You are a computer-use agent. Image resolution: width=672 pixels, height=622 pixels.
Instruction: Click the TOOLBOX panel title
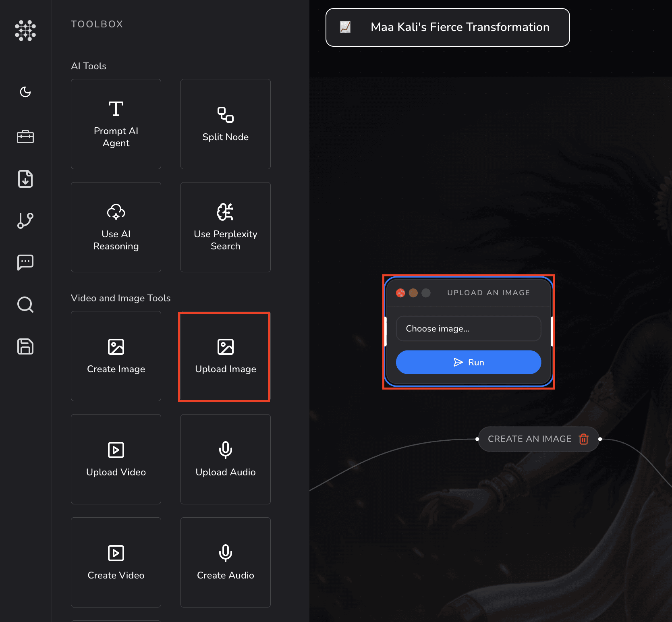97,24
